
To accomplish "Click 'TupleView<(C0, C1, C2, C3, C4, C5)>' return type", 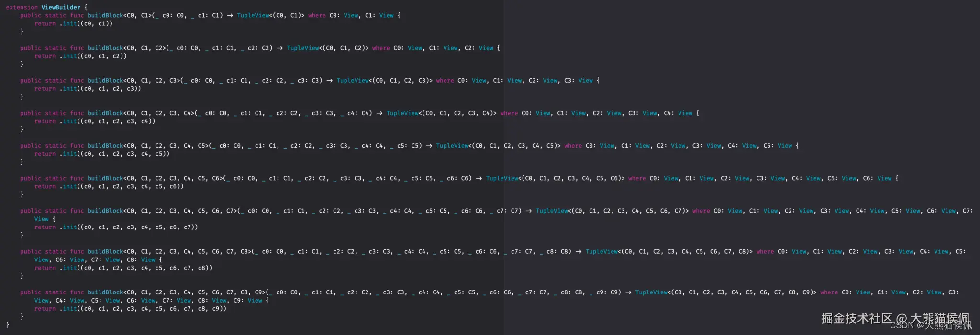I will [x=499, y=145].
